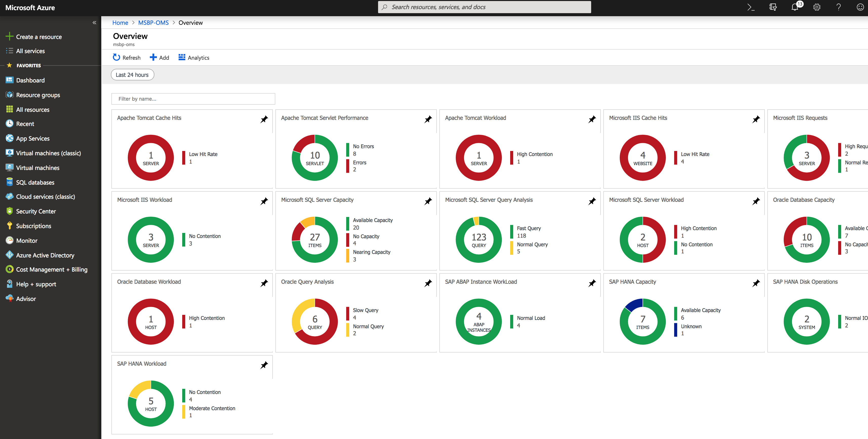Select Virtual machines in the sidebar

[x=37, y=168]
